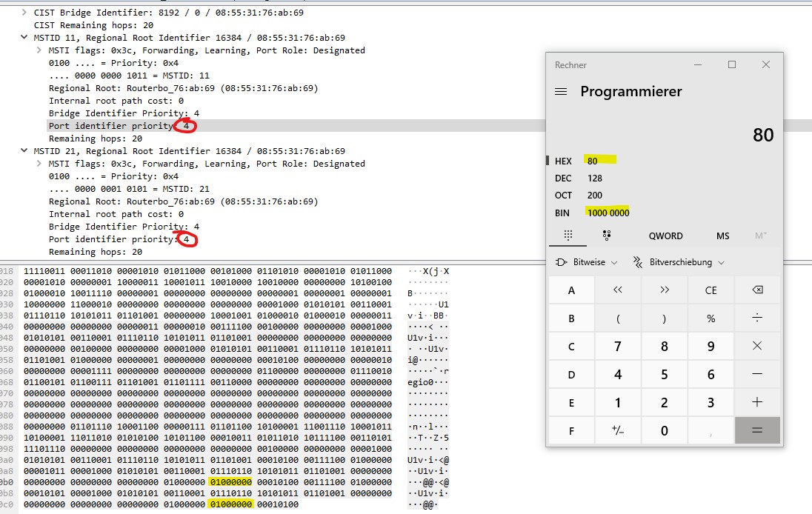This screenshot has height=514, width=812.
Task: Click hex digit D key
Action: point(571,374)
